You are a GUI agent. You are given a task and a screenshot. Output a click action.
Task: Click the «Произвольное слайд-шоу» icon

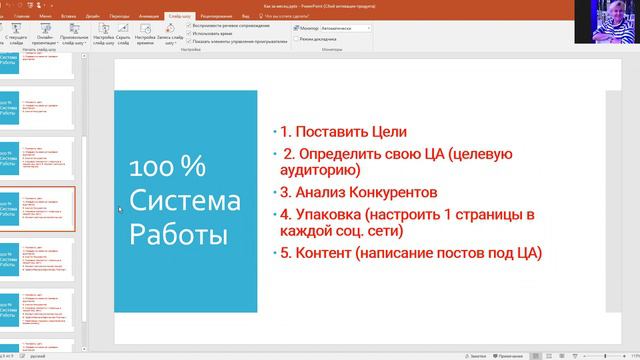coord(74,29)
